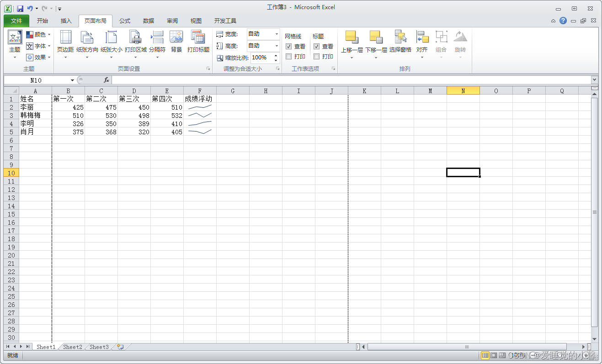Click the 打印区域 print area icon
The image size is (602, 364).
pos(135,37)
